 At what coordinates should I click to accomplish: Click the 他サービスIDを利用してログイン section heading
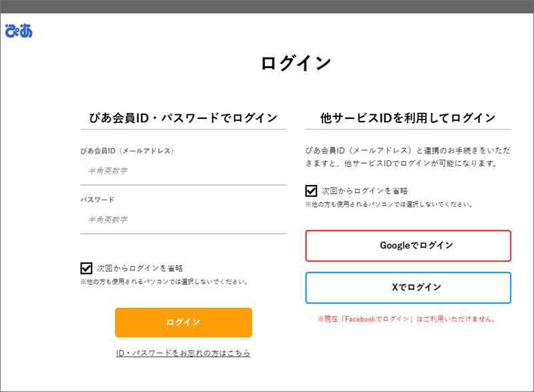coord(408,118)
